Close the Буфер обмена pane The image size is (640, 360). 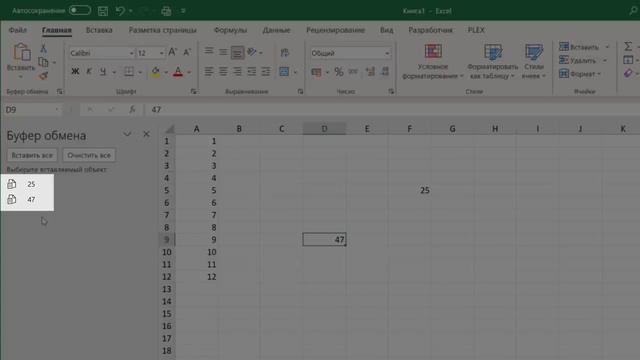pyautogui.click(x=146, y=134)
